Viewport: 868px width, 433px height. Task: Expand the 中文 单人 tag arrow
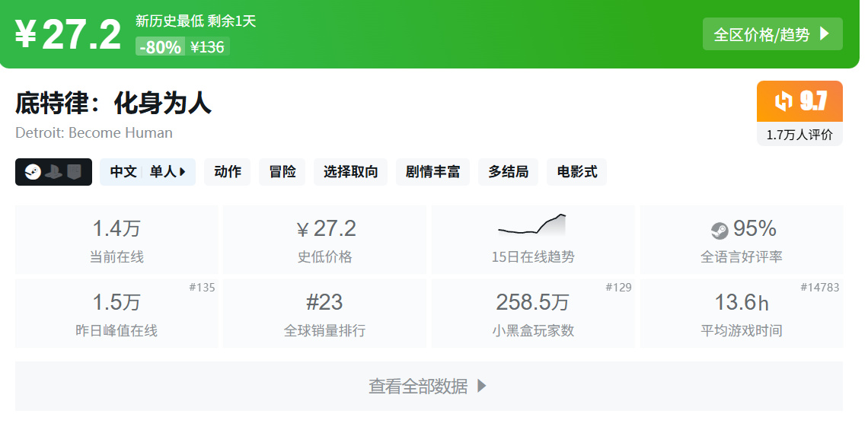coord(183,172)
